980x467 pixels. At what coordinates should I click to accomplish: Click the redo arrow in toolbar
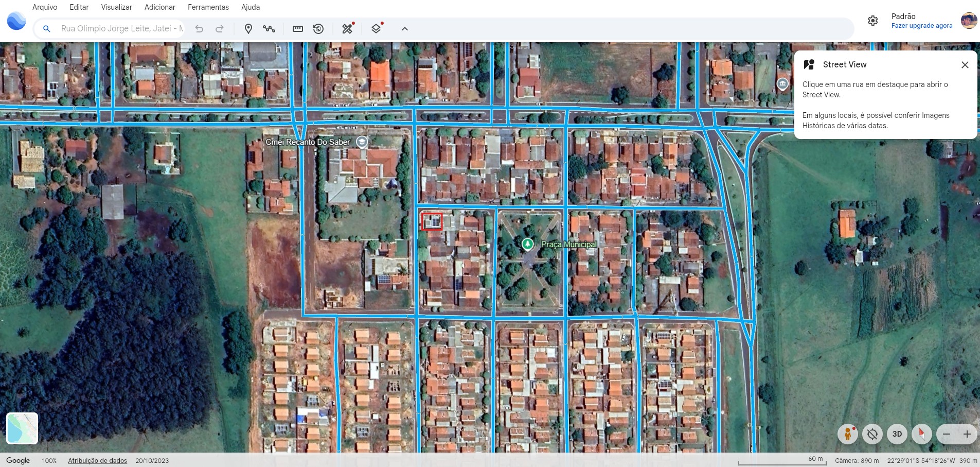(220, 29)
